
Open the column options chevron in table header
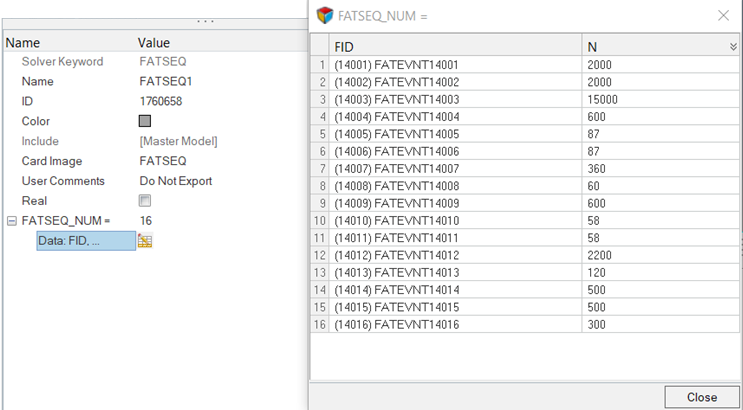point(734,46)
